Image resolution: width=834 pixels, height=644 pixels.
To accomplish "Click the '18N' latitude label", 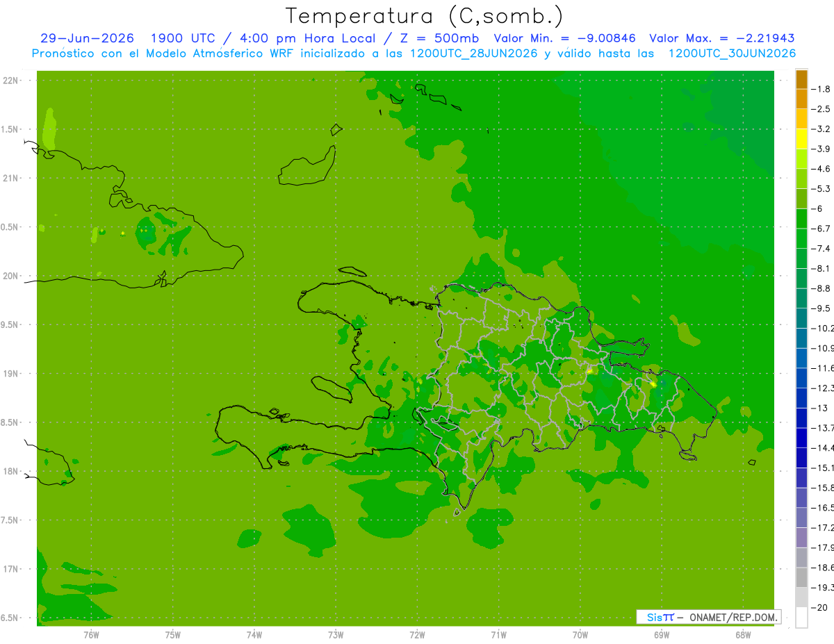I will (x=12, y=472).
